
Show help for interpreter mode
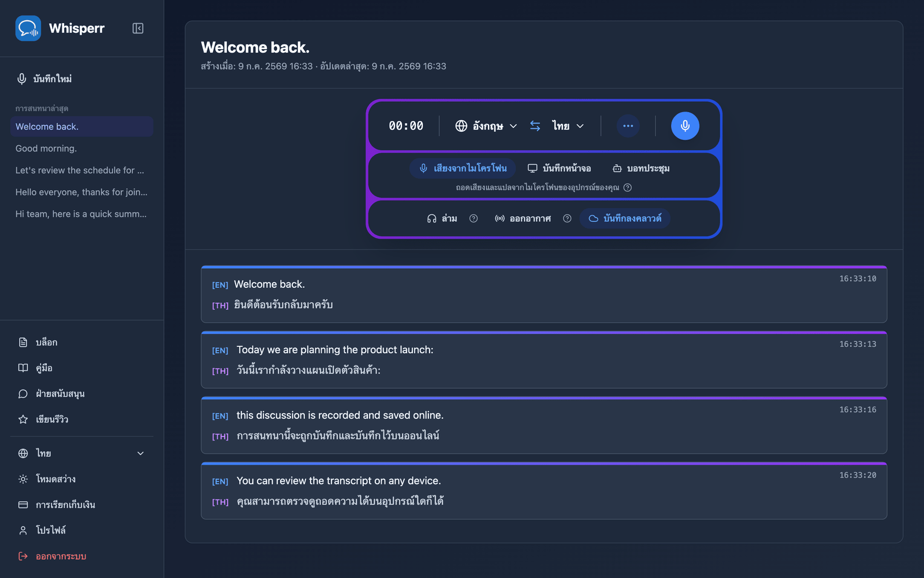coord(474,218)
